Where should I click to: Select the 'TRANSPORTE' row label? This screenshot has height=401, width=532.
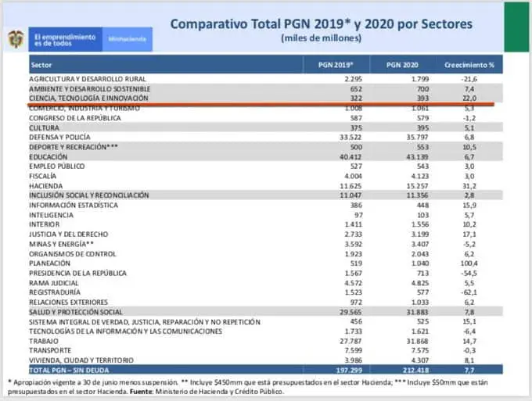point(50,350)
